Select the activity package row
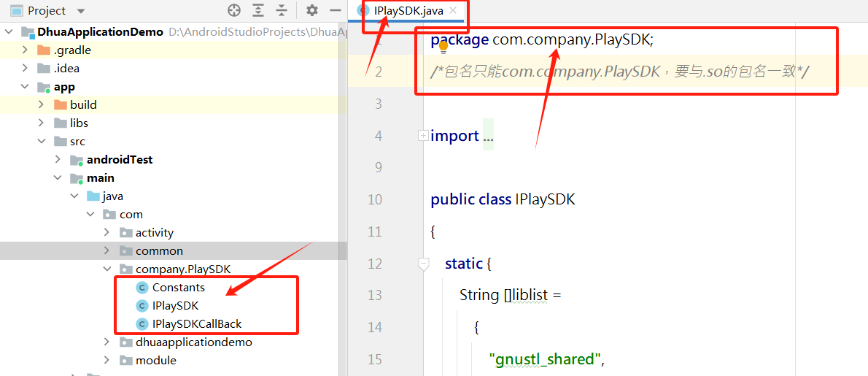868x376 pixels. point(174,233)
